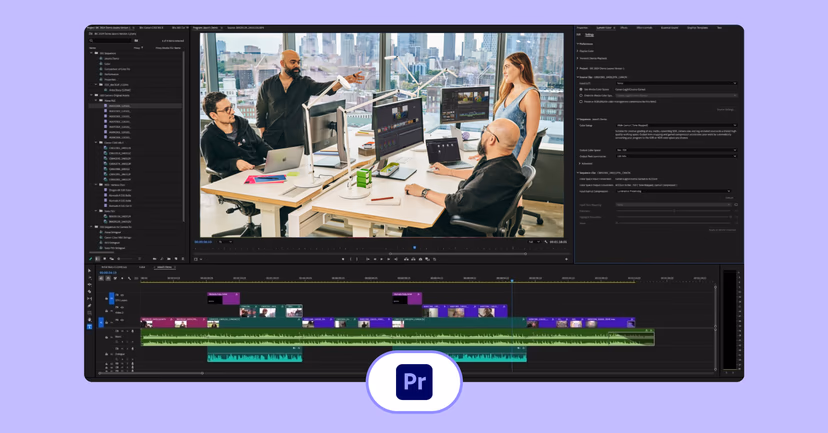Open the Input Gamut Compression dropdown
Viewport: 828px width, 433px height.
(673, 191)
